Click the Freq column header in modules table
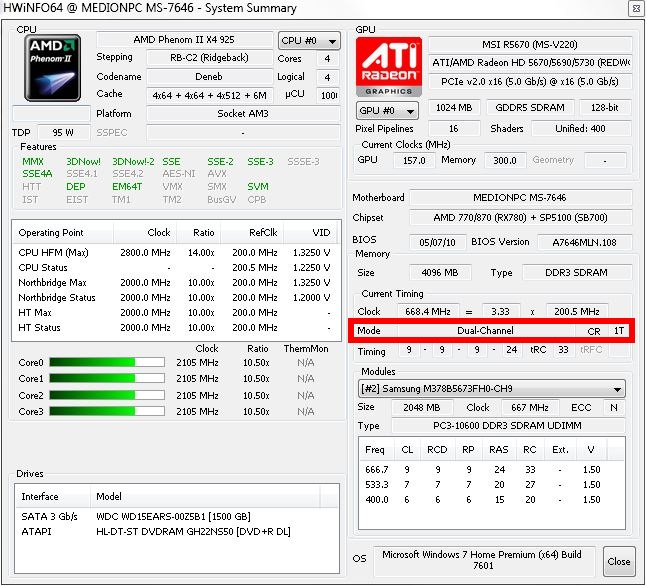Screen dimensions: 646x586 [x=377, y=449]
